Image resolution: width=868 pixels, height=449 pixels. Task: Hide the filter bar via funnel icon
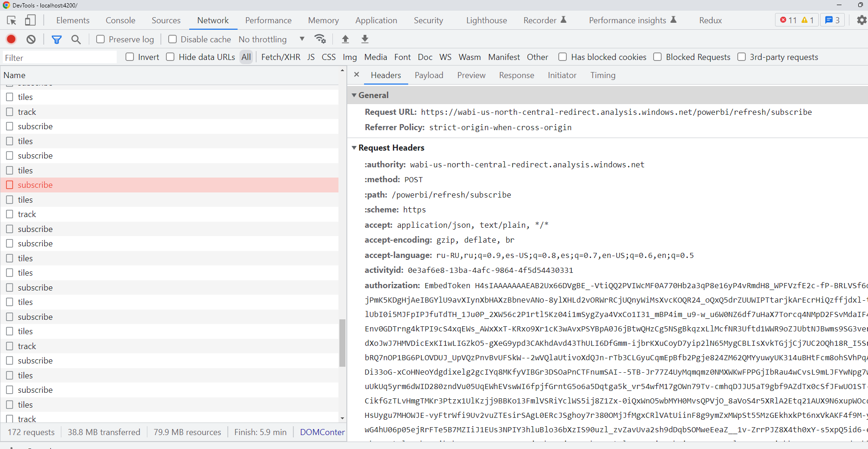56,39
